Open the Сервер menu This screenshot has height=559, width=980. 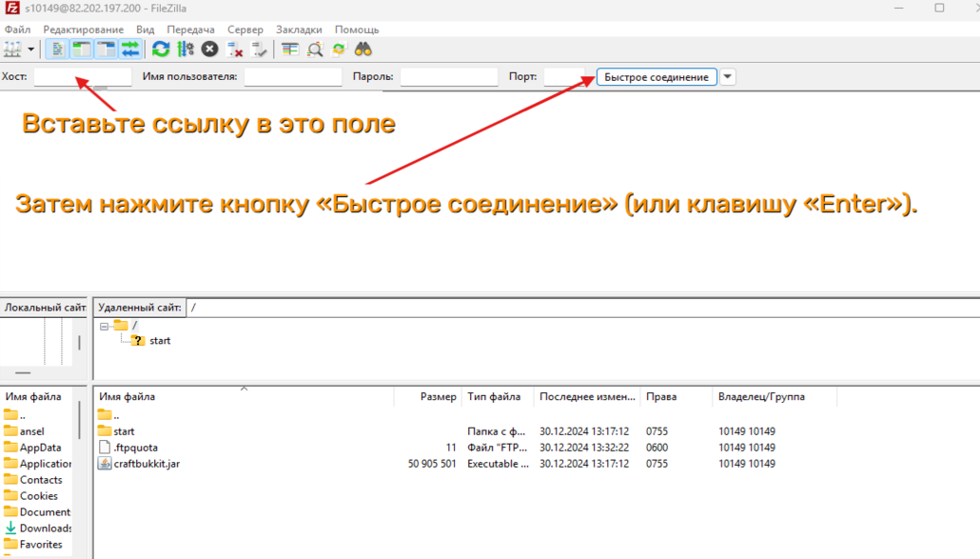pos(245,30)
